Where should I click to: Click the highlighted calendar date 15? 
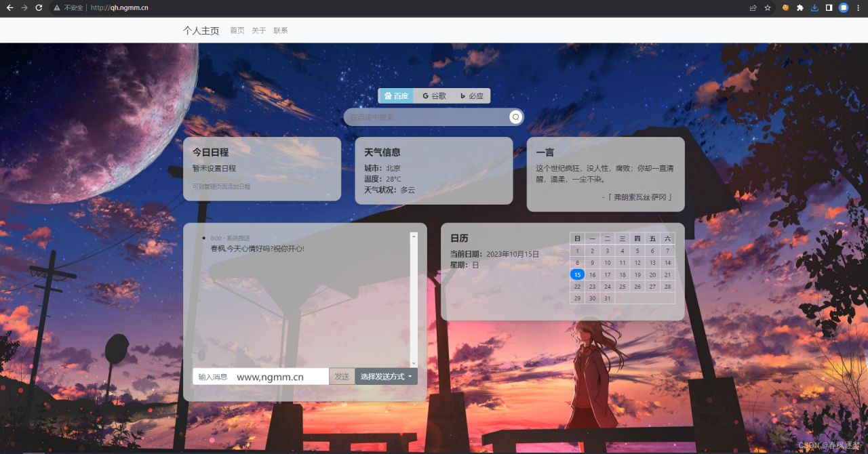pyautogui.click(x=577, y=274)
